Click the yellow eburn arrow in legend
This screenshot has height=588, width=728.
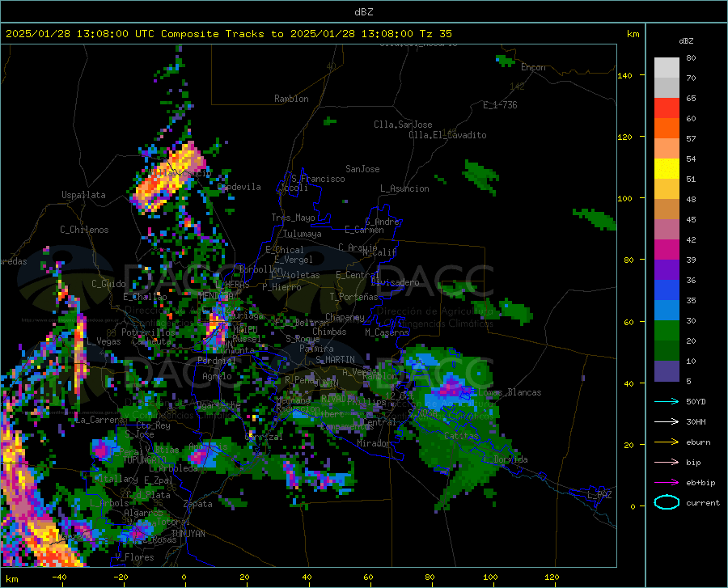point(667,442)
